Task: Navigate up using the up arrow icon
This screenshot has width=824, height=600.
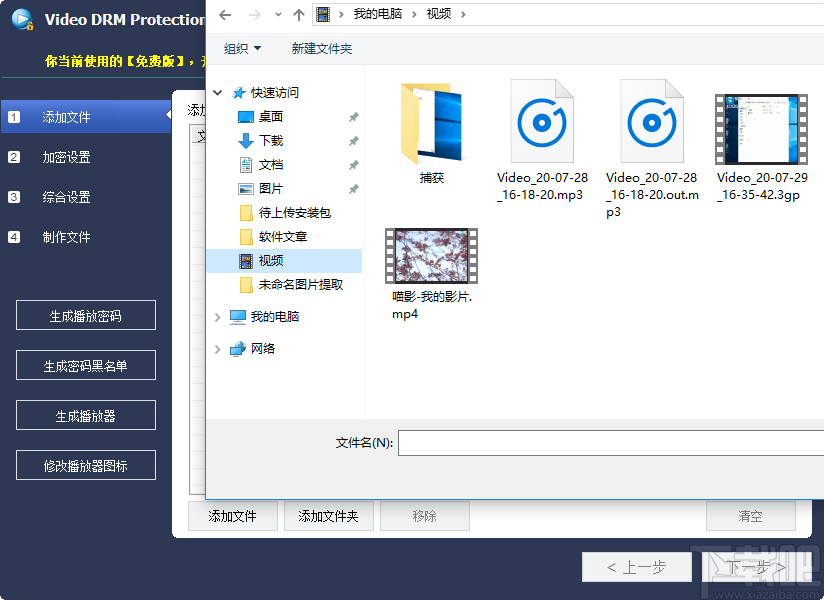Action: [x=300, y=15]
